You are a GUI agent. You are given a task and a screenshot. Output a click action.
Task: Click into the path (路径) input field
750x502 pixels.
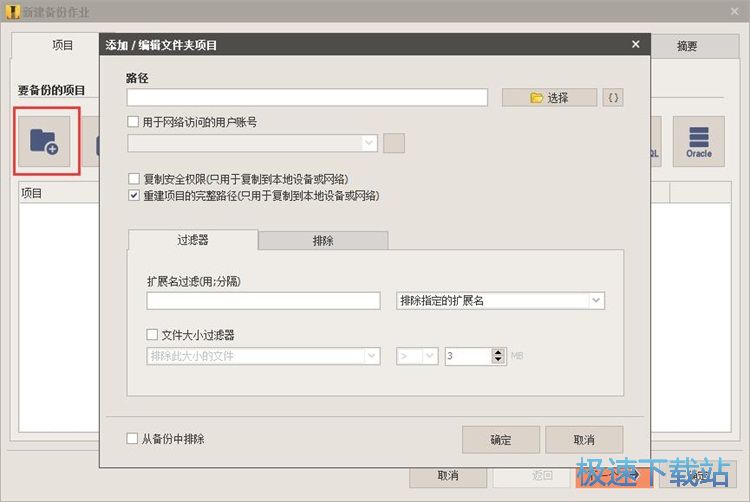307,98
